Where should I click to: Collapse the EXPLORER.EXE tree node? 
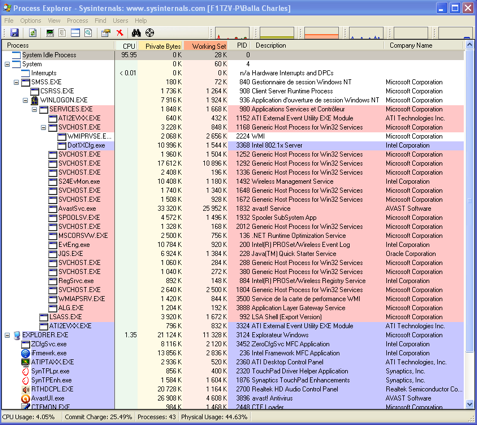(7, 335)
